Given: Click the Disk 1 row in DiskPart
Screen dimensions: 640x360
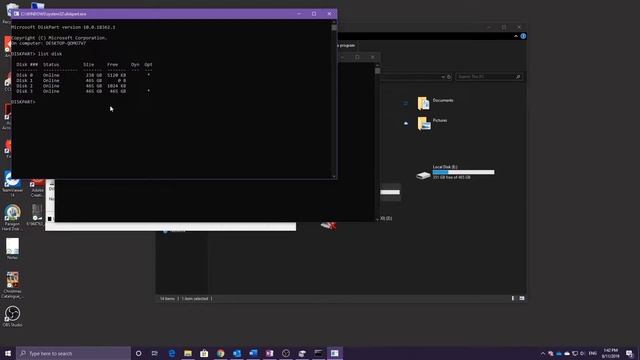Looking at the screenshot, I should pyautogui.click(x=71, y=80).
